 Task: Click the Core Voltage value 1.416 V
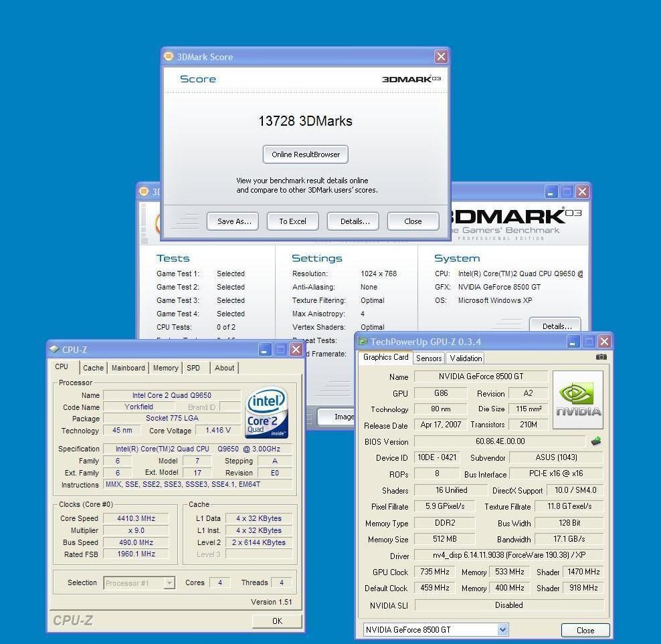pyautogui.click(x=218, y=430)
